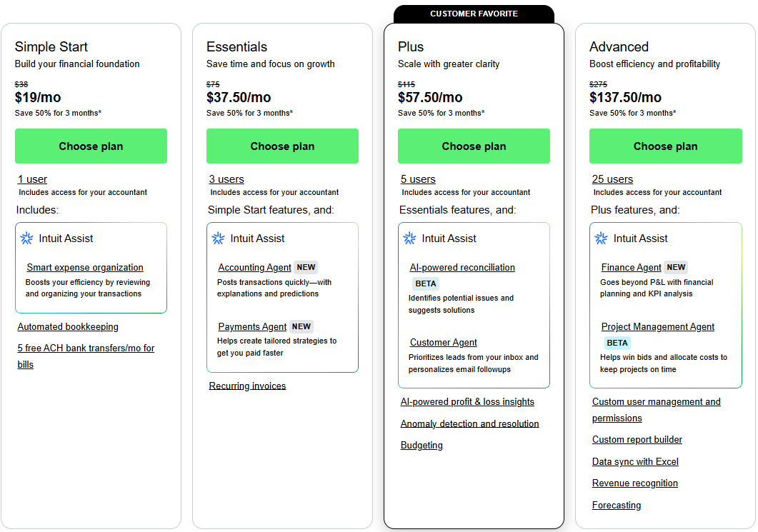Viewport: 758px width, 532px height.
Task: Open the Custom report builder link
Action: click(x=637, y=440)
